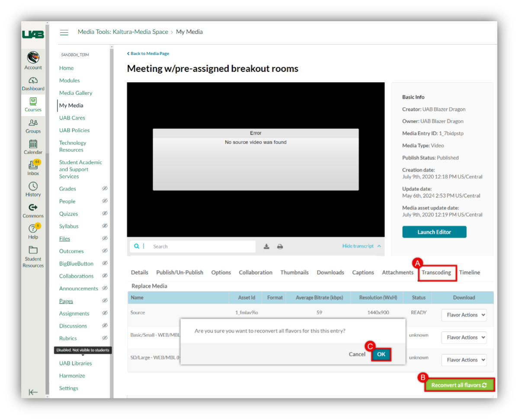Click inside the transcript search field

(x=195, y=246)
